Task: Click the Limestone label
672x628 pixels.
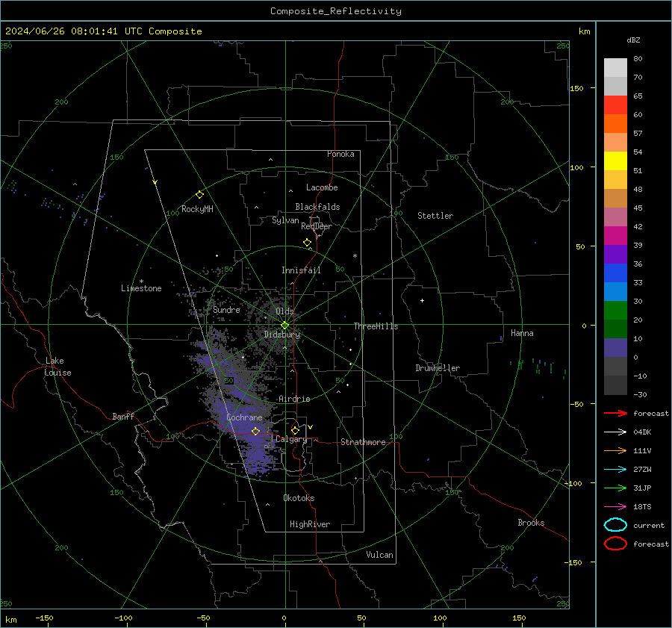Action: pos(141,288)
